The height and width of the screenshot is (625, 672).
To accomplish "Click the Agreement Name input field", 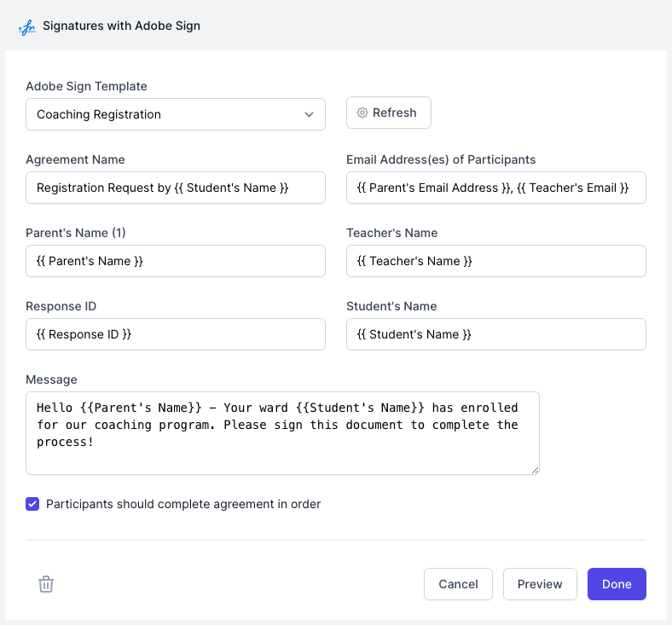I will click(176, 188).
